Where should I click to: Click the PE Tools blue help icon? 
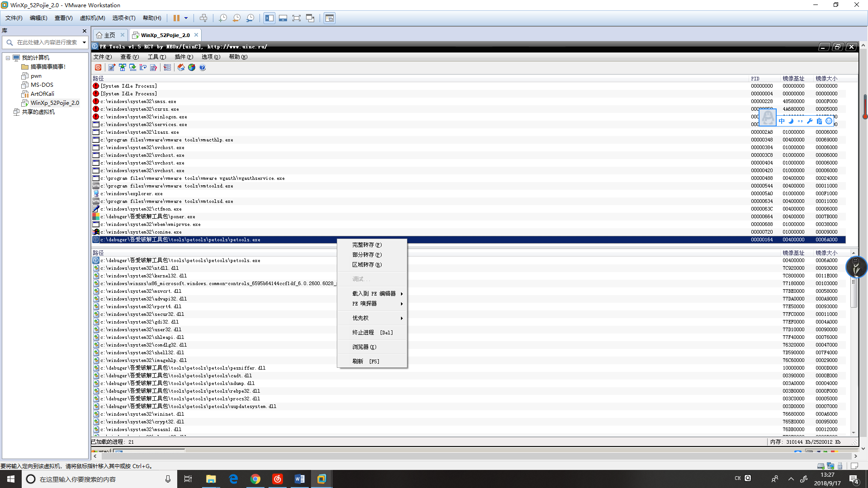point(203,67)
